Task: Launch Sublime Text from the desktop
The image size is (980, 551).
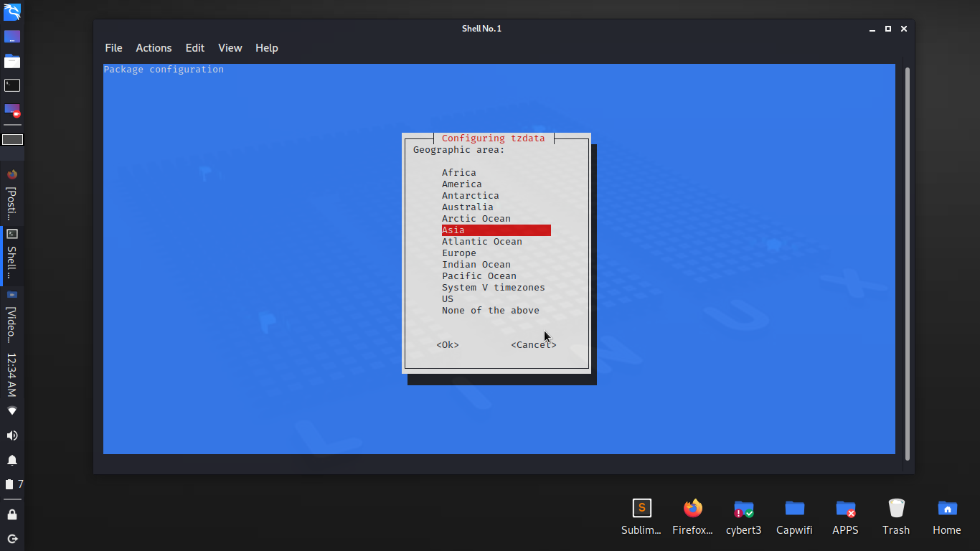Action: [x=641, y=511]
